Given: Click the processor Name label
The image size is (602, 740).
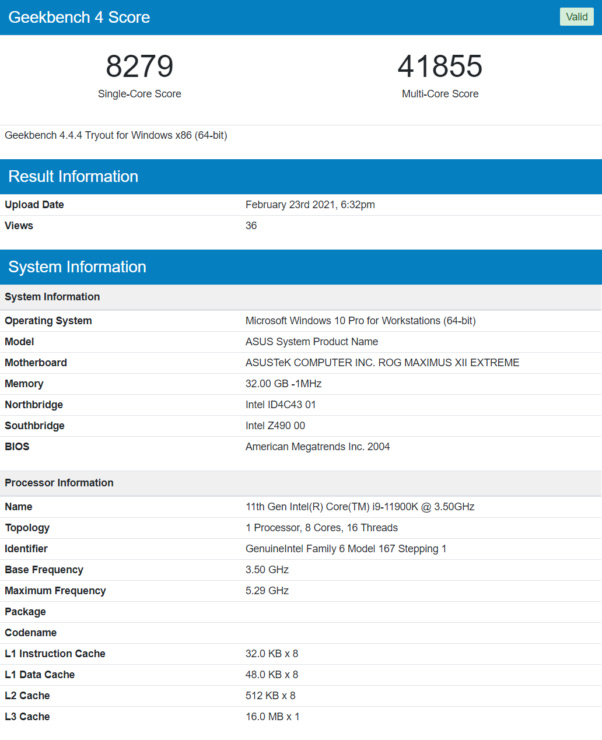Looking at the screenshot, I should 18,507.
